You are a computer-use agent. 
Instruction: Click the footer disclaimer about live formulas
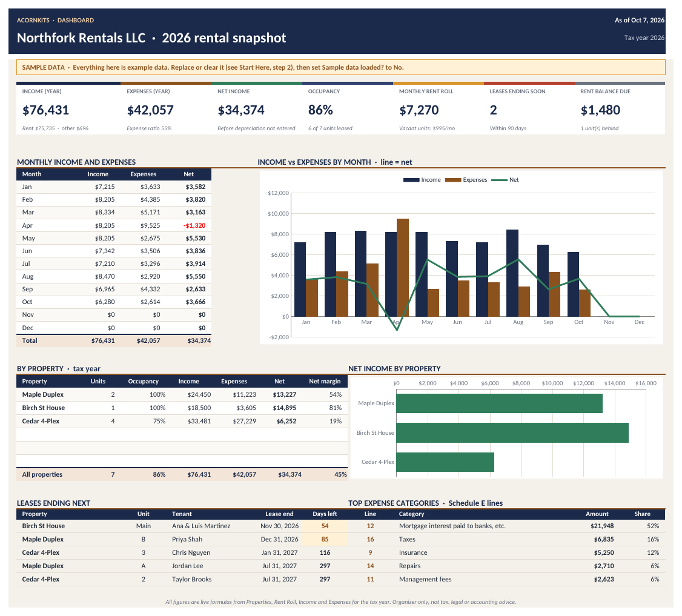pos(340,602)
